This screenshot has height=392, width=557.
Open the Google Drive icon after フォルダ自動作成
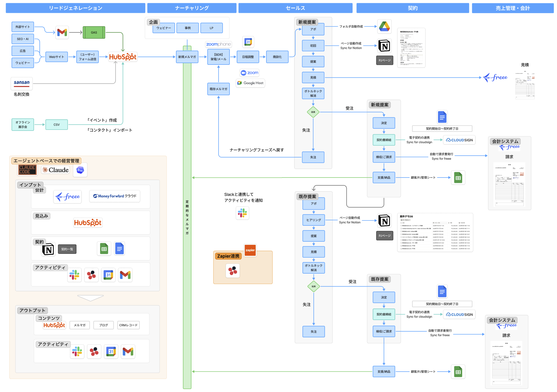[384, 27]
